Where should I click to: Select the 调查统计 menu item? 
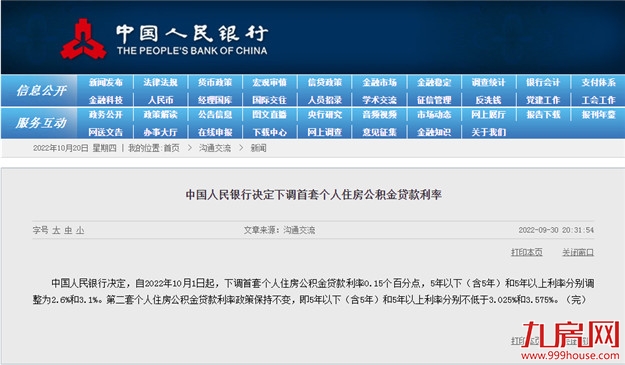(x=488, y=82)
